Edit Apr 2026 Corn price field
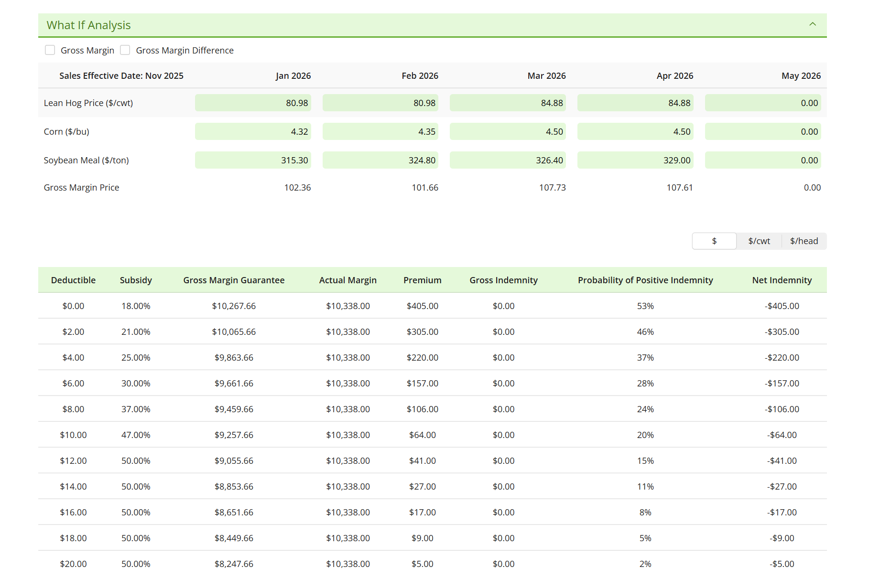 click(x=635, y=132)
